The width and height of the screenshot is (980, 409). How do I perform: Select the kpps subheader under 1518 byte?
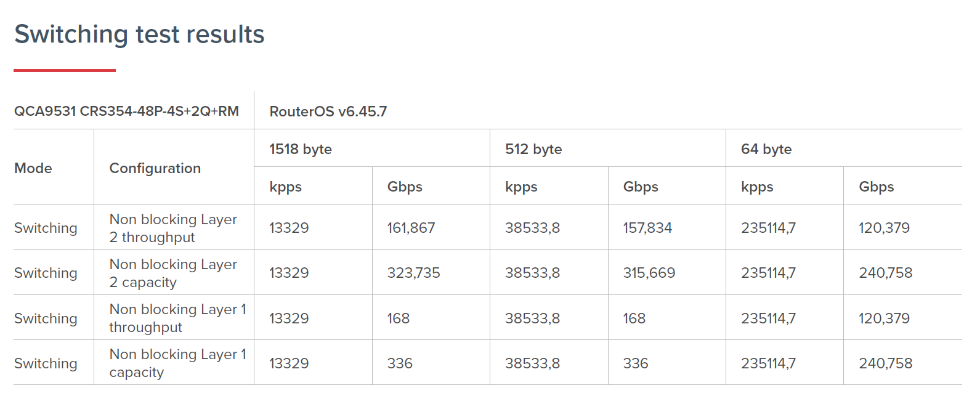(286, 187)
